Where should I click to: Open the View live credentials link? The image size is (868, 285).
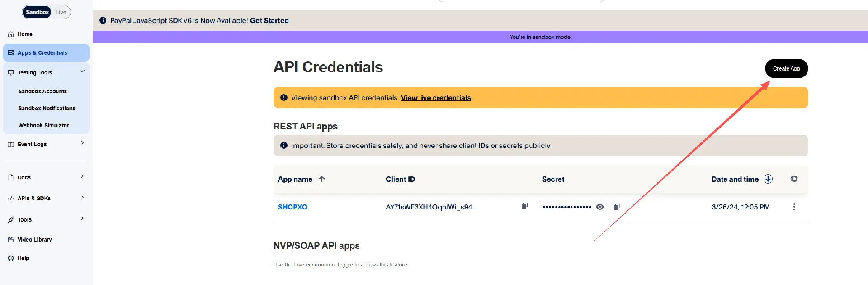(x=436, y=98)
